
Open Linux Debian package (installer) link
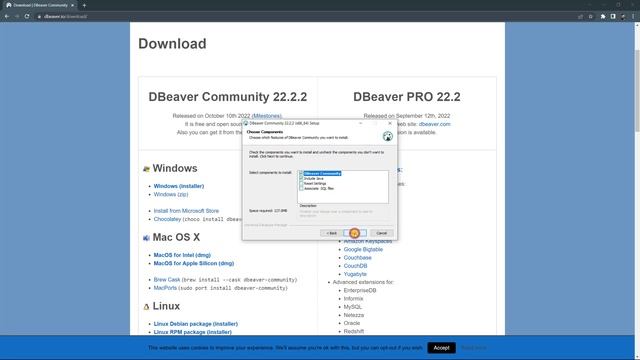[196, 324]
